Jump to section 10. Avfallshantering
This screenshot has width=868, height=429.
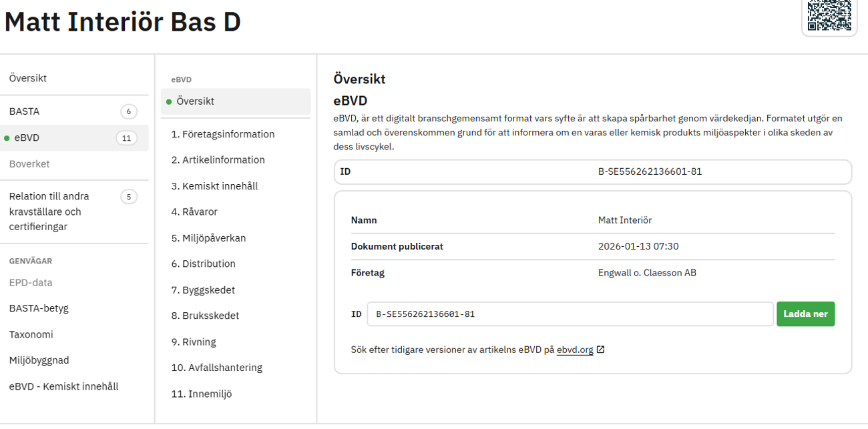click(x=216, y=368)
